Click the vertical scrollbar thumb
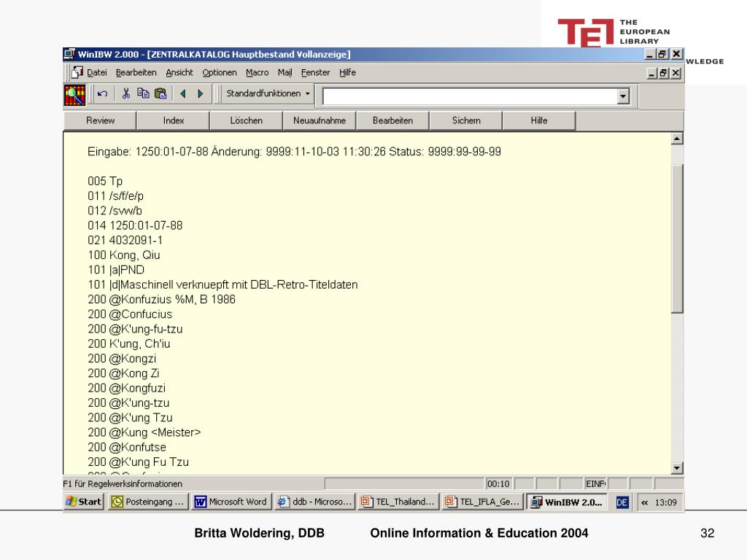 coord(677,238)
